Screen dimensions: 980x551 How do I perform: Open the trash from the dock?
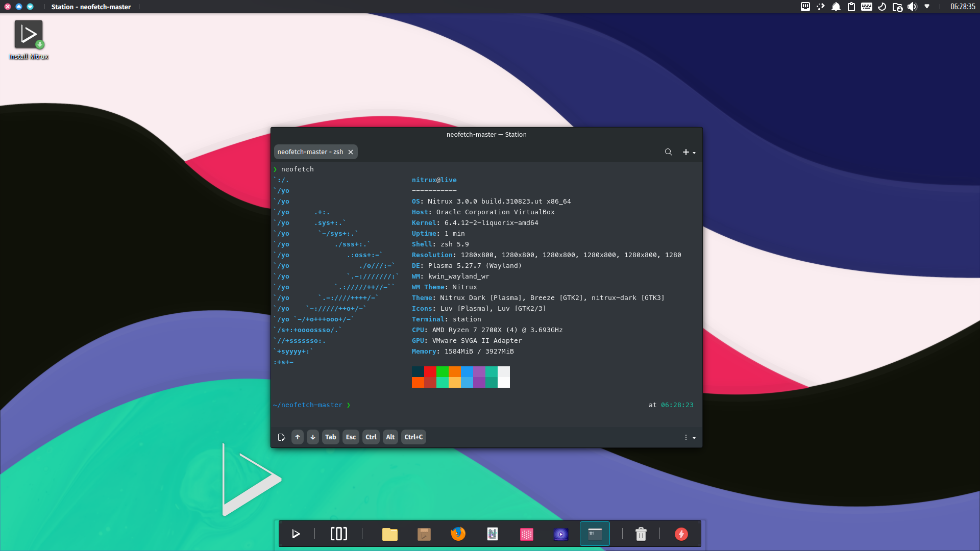[x=641, y=534]
